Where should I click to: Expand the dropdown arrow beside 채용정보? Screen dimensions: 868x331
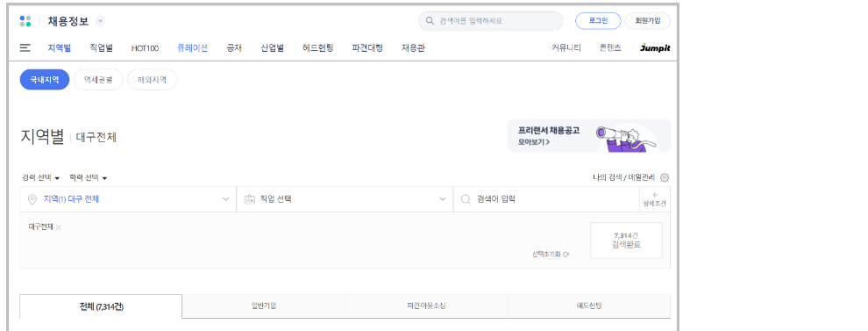click(x=100, y=22)
